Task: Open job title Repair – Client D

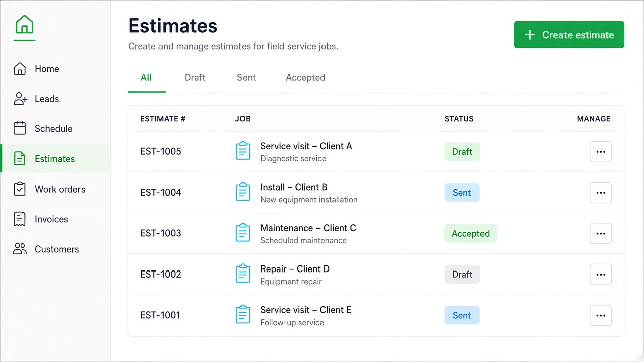Action: pyautogui.click(x=295, y=269)
